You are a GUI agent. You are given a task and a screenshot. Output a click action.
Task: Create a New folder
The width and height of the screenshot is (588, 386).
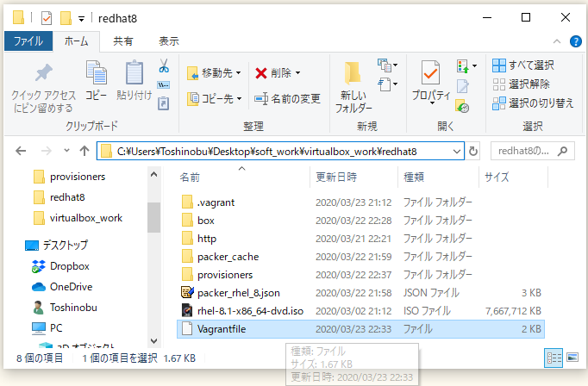tap(353, 87)
